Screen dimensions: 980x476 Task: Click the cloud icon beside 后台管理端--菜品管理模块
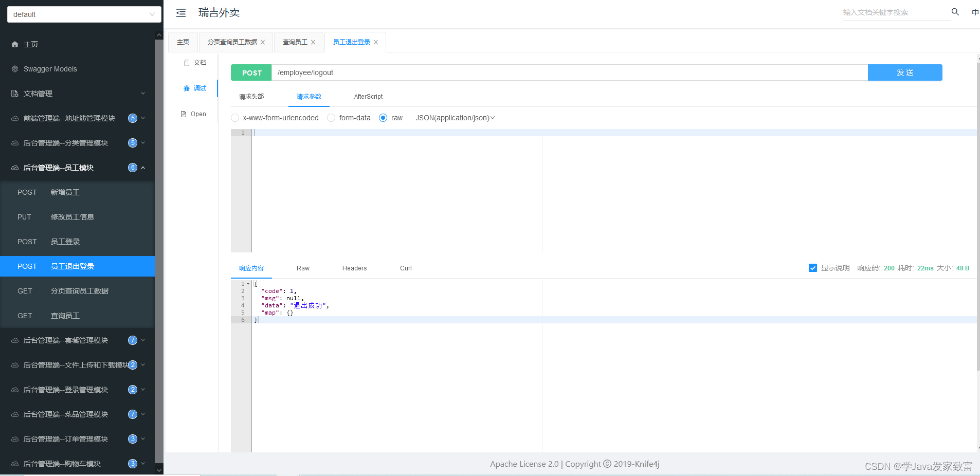(x=15, y=414)
